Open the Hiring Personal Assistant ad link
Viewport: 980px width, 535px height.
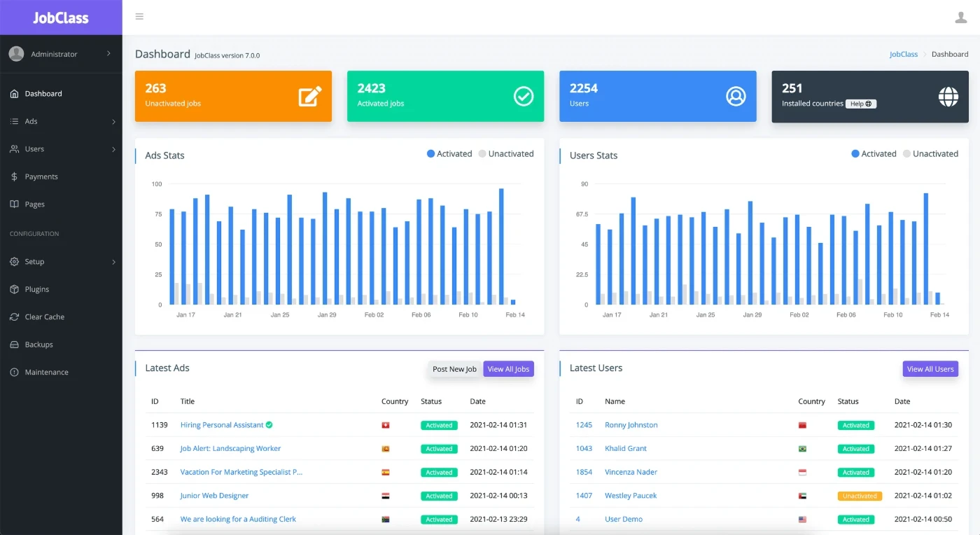coord(221,425)
